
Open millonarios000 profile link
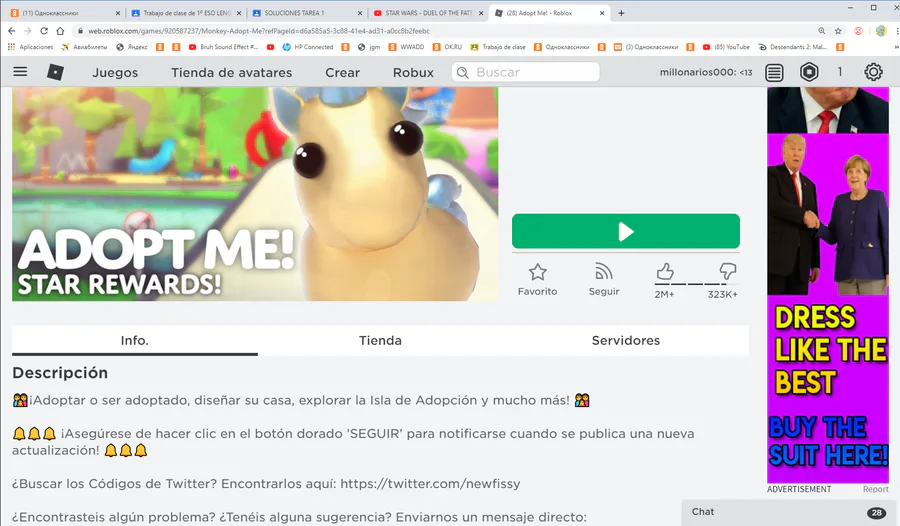705,72
